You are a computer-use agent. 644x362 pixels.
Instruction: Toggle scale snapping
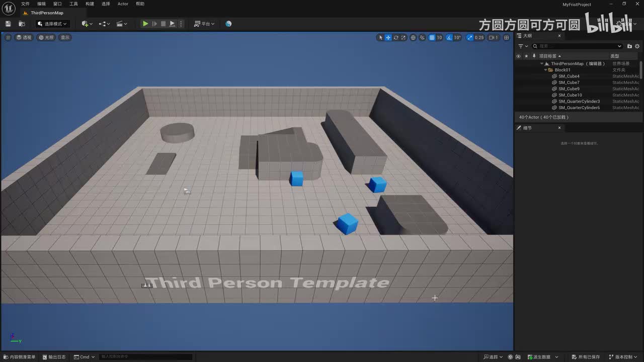click(470, 37)
